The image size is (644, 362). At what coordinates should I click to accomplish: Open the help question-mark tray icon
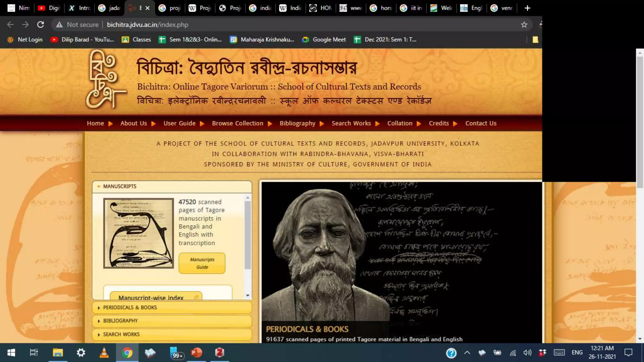pos(451,353)
